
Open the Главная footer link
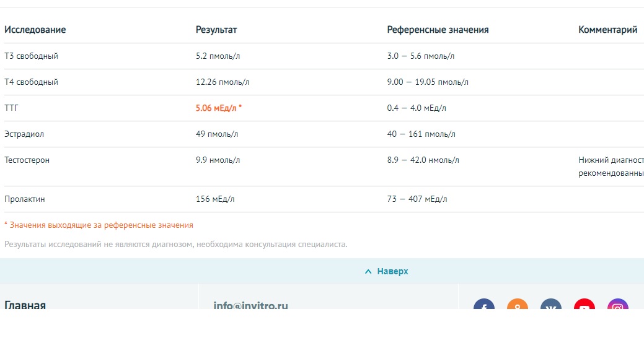[25, 305]
